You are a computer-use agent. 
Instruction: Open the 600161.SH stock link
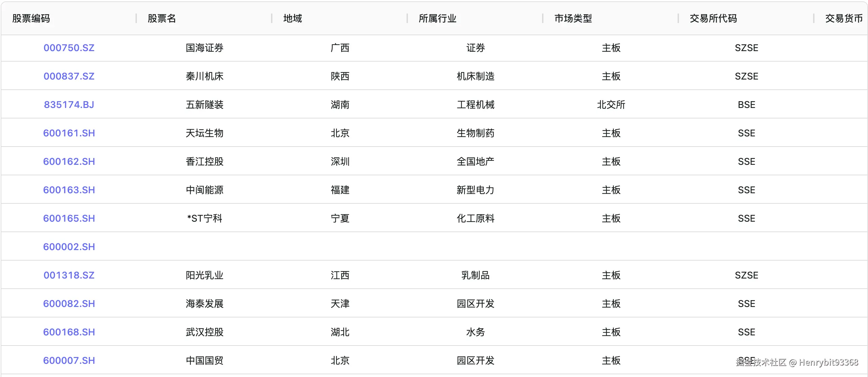pyautogui.click(x=69, y=133)
